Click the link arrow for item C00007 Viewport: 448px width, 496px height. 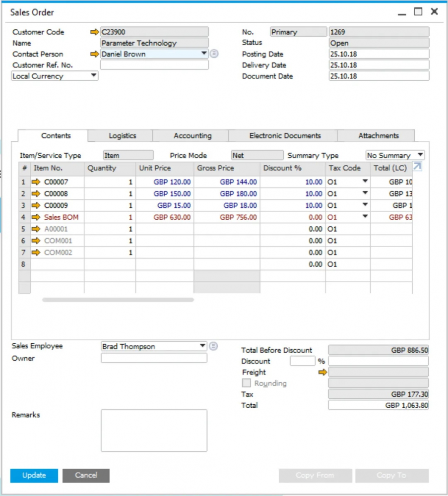tap(36, 182)
